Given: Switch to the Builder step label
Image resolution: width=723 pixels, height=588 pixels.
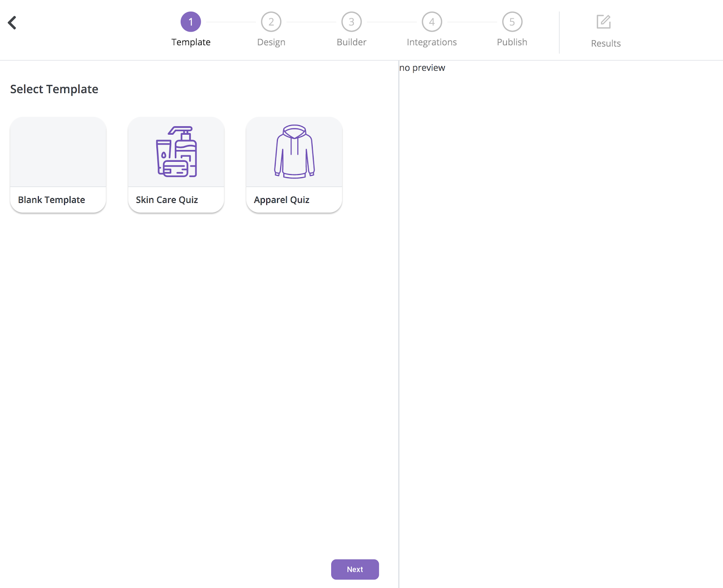Looking at the screenshot, I should [x=352, y=42].
